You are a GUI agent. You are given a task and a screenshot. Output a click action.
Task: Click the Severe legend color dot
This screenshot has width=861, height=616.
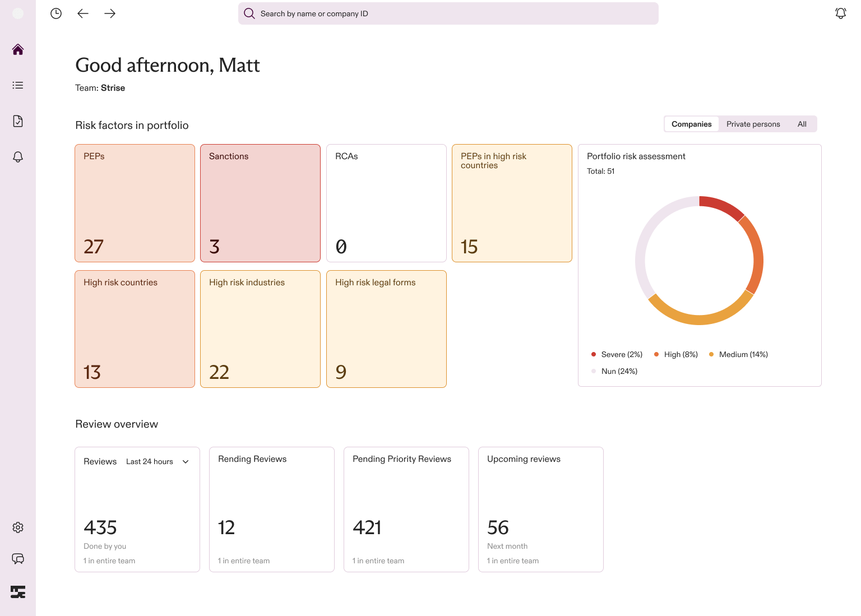coord(594,354)
